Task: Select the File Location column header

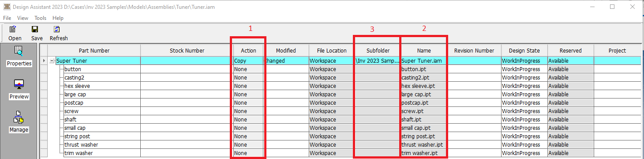Action: 332,50
